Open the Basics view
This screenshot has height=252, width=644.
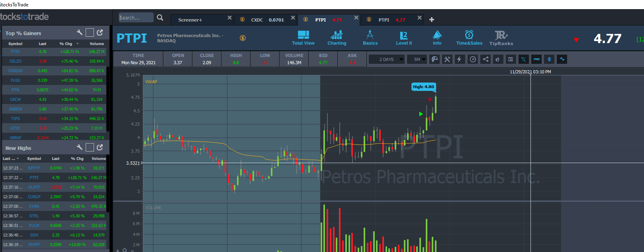pyautogui.click(x=370, y=38)
